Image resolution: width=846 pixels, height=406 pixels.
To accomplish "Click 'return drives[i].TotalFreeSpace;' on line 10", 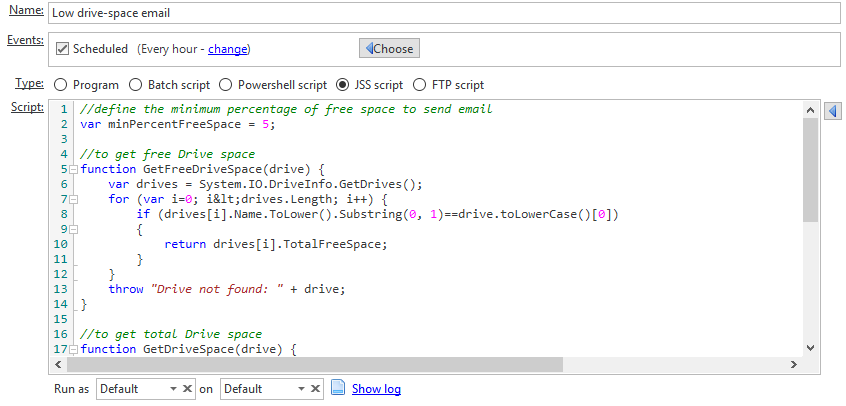I will 276,244.
